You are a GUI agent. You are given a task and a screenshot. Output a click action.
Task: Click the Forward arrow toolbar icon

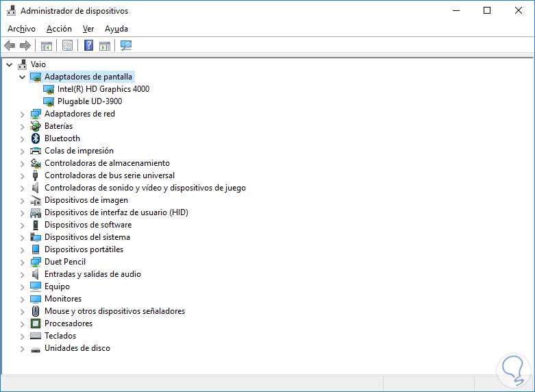[x=25, y=45]
